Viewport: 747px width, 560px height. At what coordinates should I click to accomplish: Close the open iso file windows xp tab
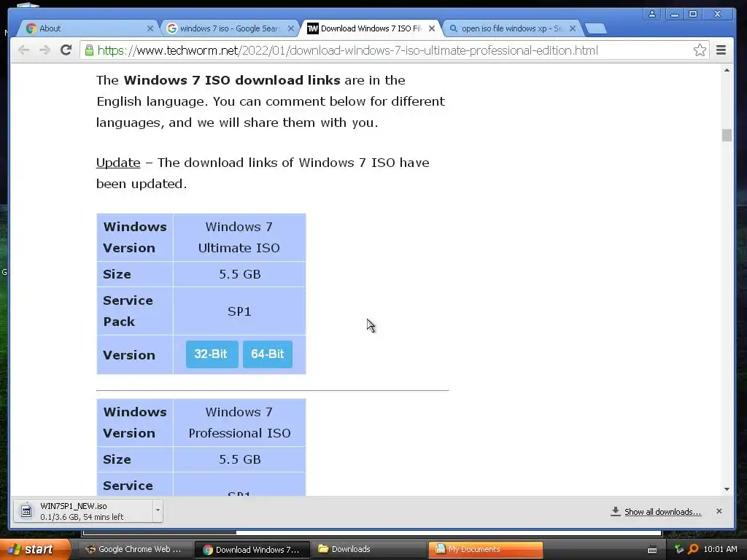[x=573, y=28]
